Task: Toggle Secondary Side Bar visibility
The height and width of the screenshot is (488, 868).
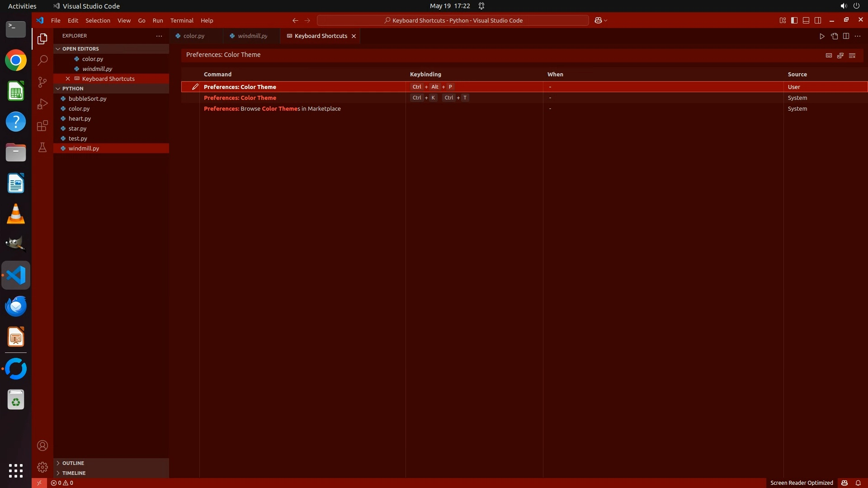Action: point(818,20)
